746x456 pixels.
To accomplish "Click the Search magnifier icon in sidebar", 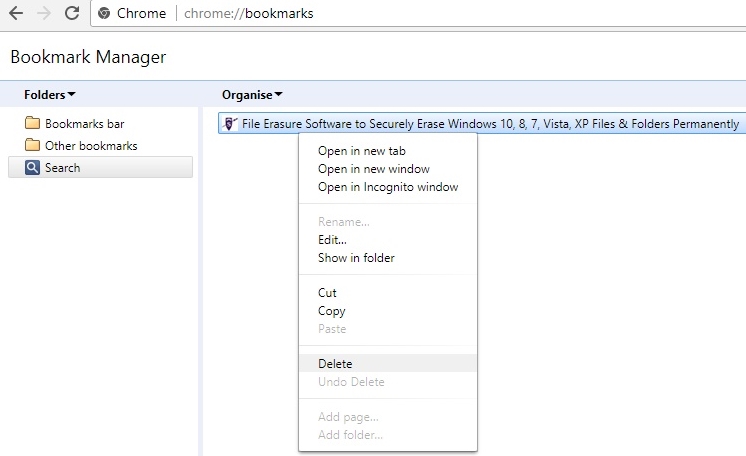I will point(32,168).
